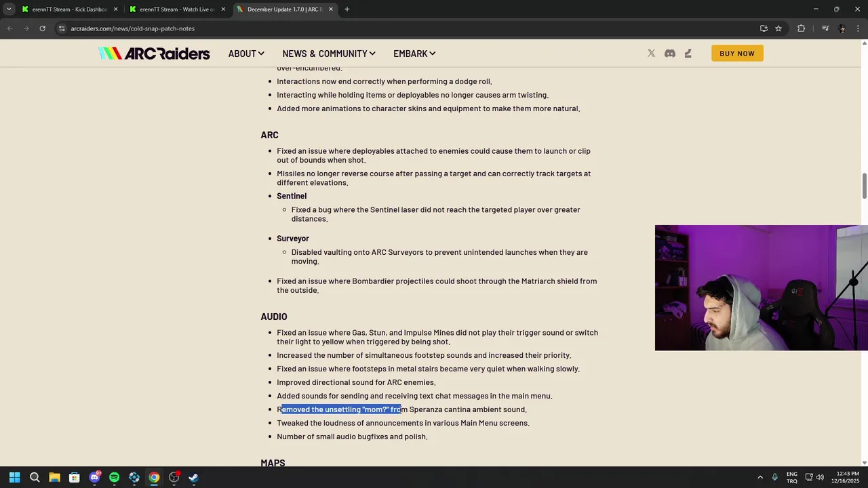Open OBS Studio from the taskbar
The image size is (868, 488).
pyautogui.click(x=174, y=477)
